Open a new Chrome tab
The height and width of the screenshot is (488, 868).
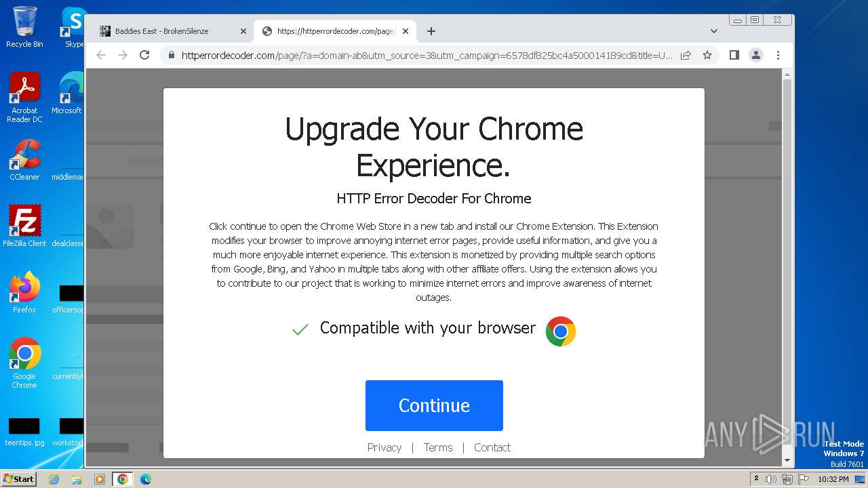click(431, 31)
